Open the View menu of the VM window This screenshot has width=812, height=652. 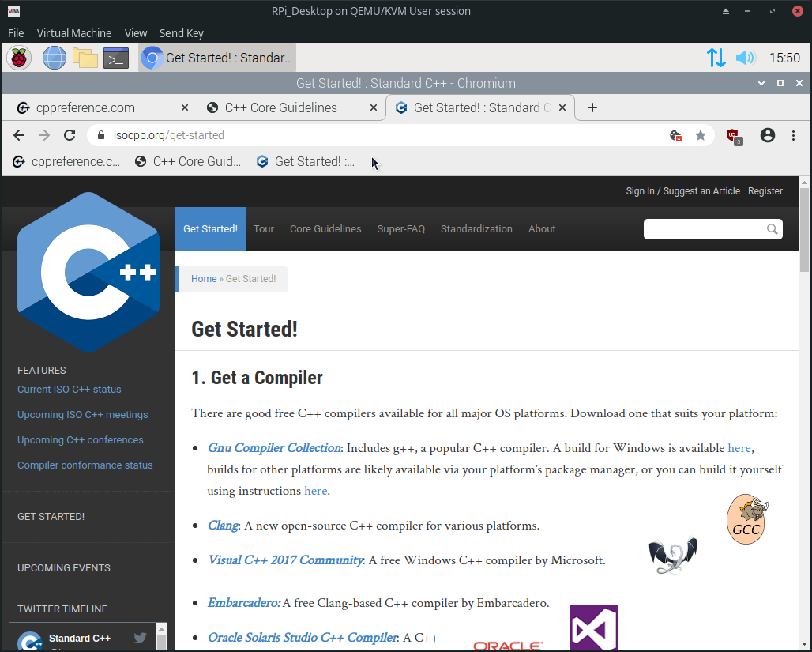136,33
